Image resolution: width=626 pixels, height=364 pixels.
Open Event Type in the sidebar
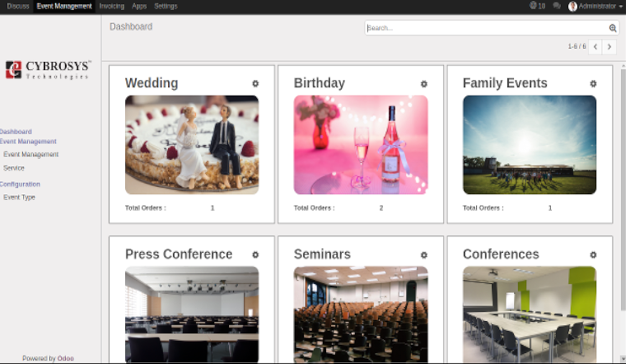tap(19, 197)
